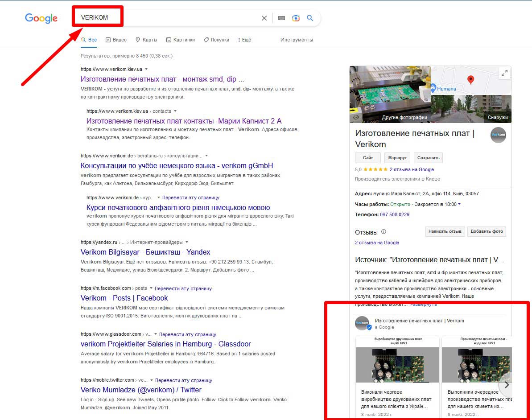Open the Humana map marker icon
532x420 pixels.
433,87
